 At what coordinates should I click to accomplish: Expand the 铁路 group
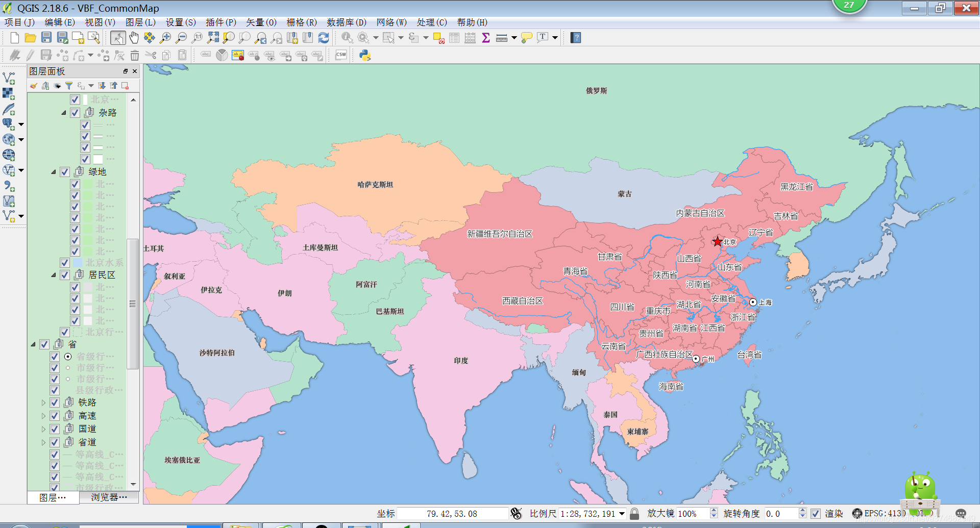point(43,403)
